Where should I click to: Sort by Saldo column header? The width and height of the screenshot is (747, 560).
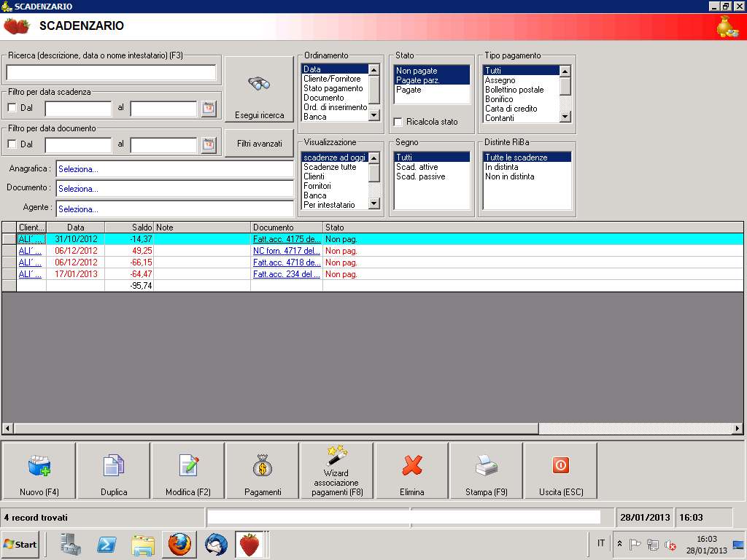click(129, 227)
